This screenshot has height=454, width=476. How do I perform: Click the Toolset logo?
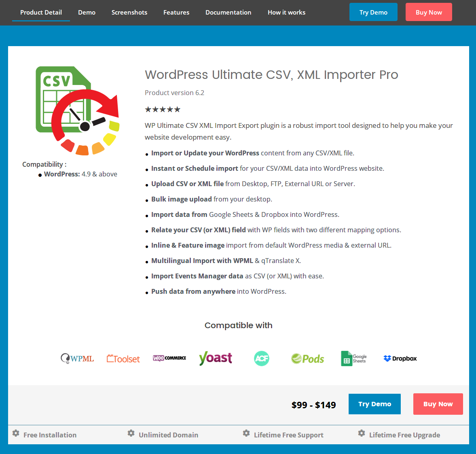coord(123,359)
